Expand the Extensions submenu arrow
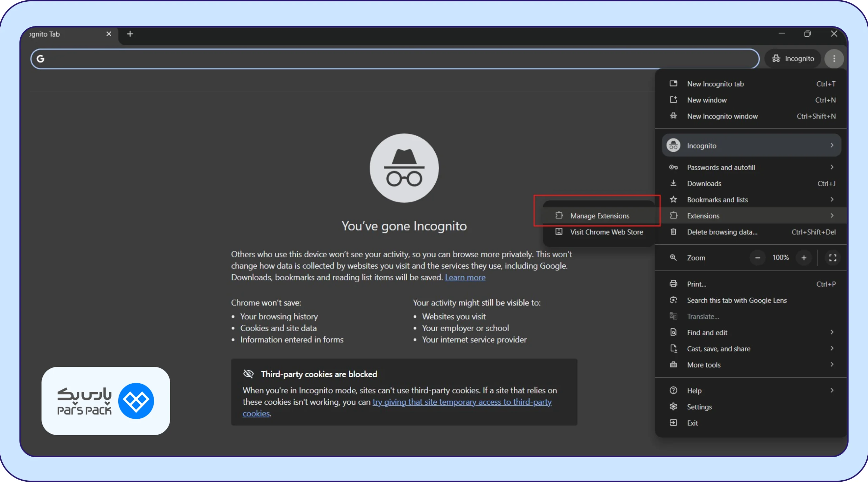 click(x=832, y=216)
